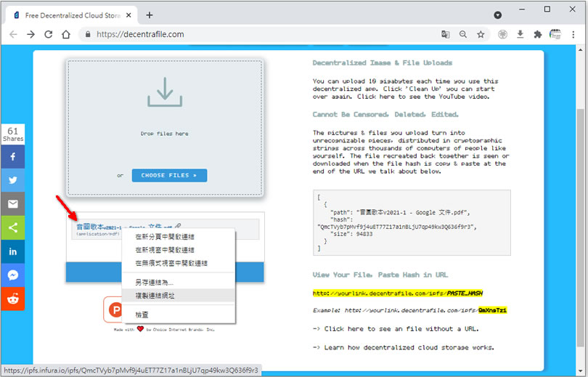Open the Chrome three-dot menu
Viewport: 588px width, 377px height.
pos(573,35)
